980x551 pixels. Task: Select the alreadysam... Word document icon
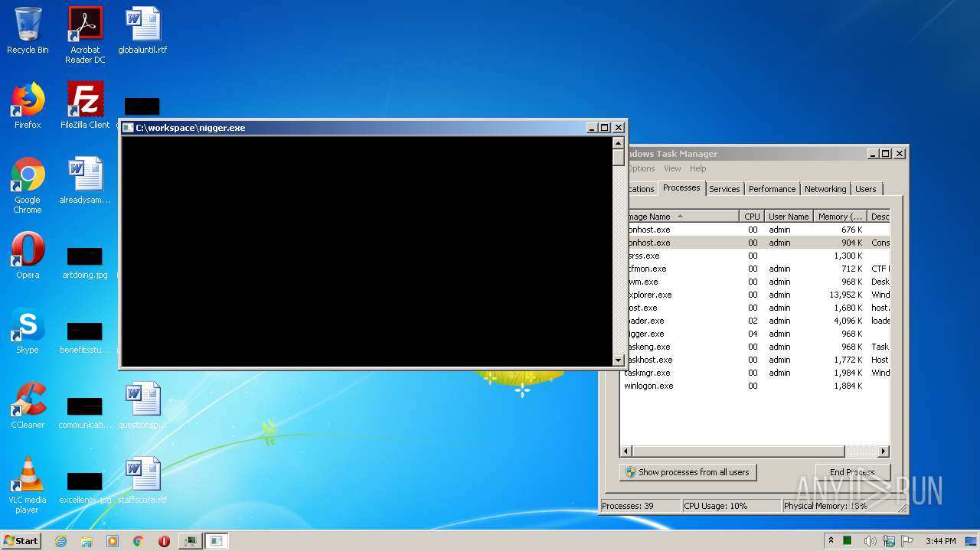click(85, 181)
